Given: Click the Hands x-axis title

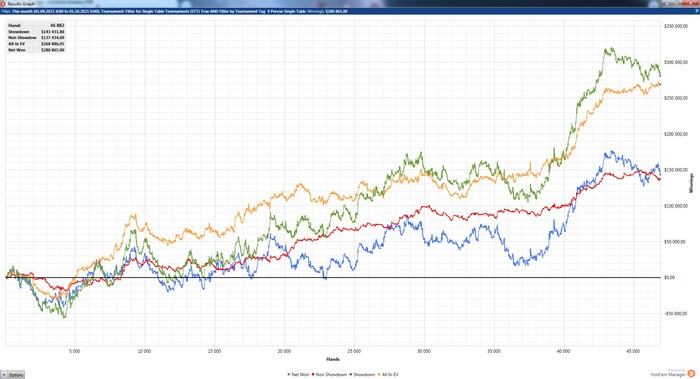Looking at the screenshot, I should (x=333, y=359).
